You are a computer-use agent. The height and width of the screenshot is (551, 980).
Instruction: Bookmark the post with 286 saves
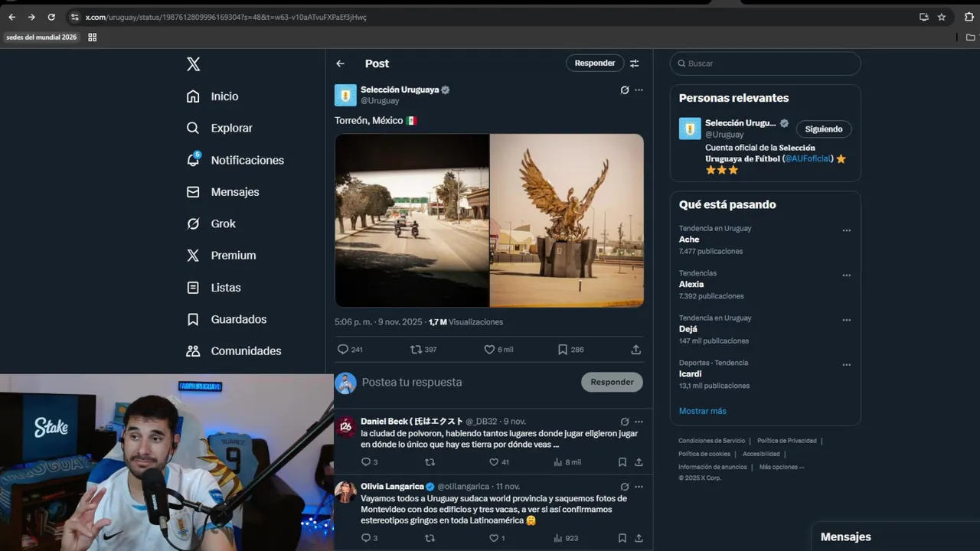coord(570,350)
